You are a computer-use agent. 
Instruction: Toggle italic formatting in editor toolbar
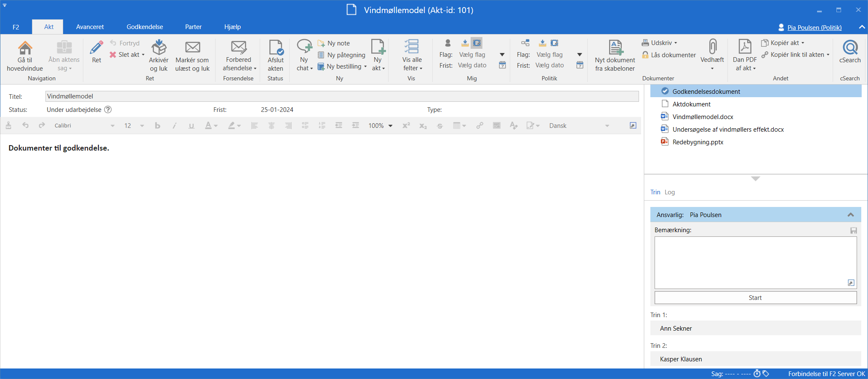[x=174, y=126]
